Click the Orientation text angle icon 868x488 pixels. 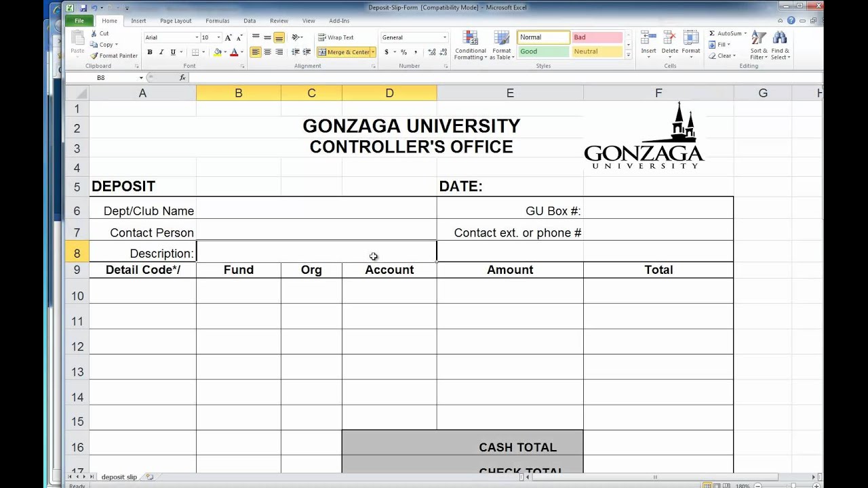pos(296,37)
